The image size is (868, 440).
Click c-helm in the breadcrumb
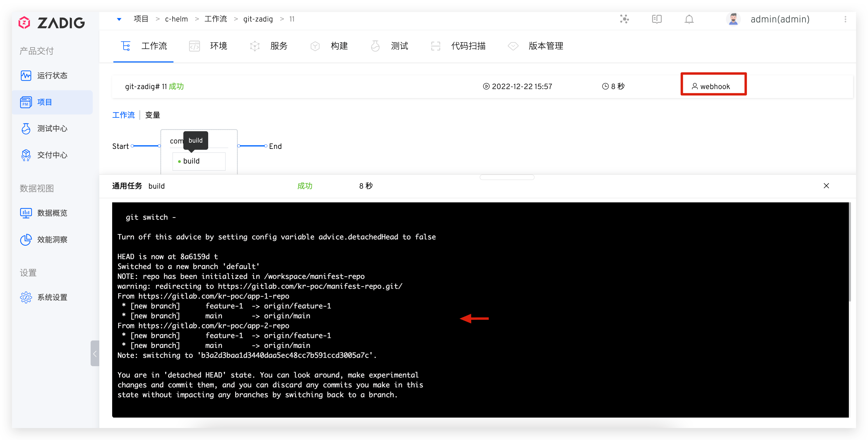tap(176, 19)
